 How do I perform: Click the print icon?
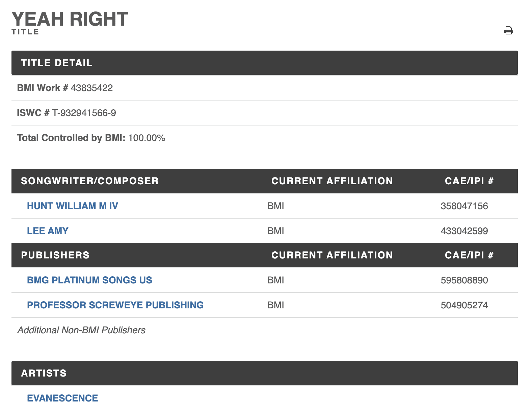click(508, 31)
